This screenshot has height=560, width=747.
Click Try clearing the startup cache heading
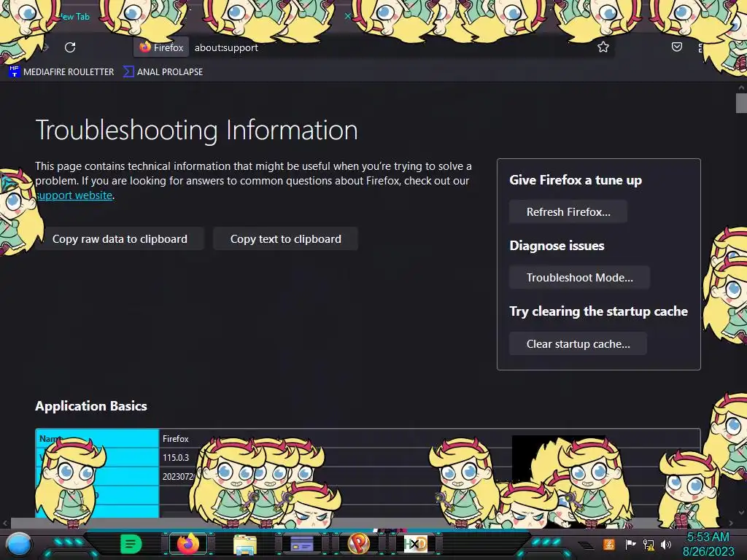tap(598, 311)
